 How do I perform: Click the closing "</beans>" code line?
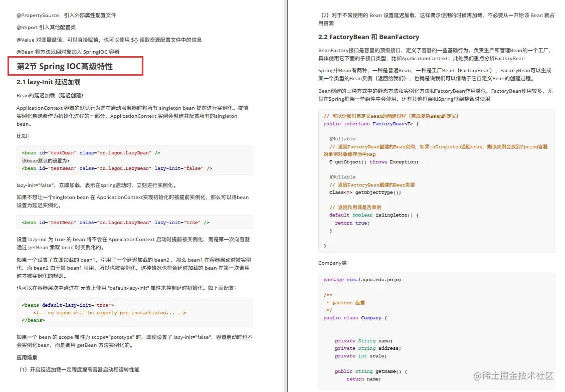click(33, 320)
